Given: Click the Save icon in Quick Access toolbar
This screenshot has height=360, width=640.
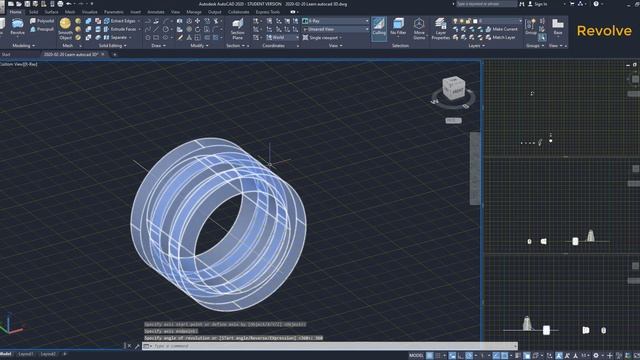Looking at the screenshot, I should click(27, 4).
